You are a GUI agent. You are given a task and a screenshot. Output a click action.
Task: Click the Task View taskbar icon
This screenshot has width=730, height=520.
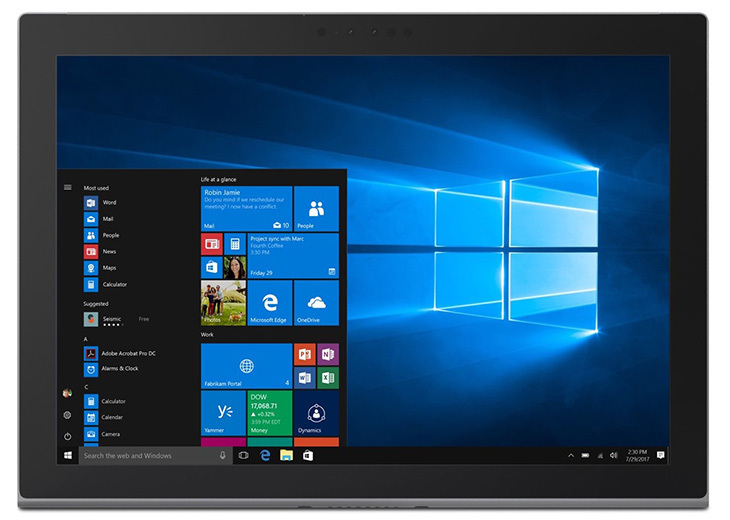tap(243, 455)
